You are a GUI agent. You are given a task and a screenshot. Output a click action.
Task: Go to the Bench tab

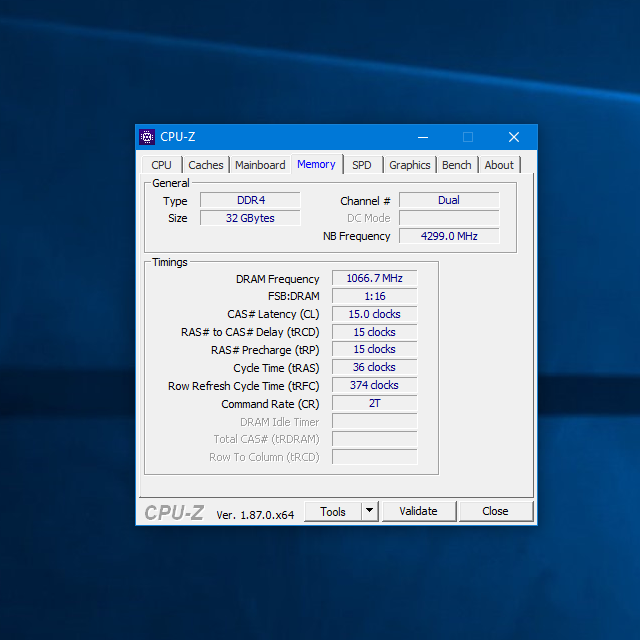pyautogui.click(x=456, y=165)
